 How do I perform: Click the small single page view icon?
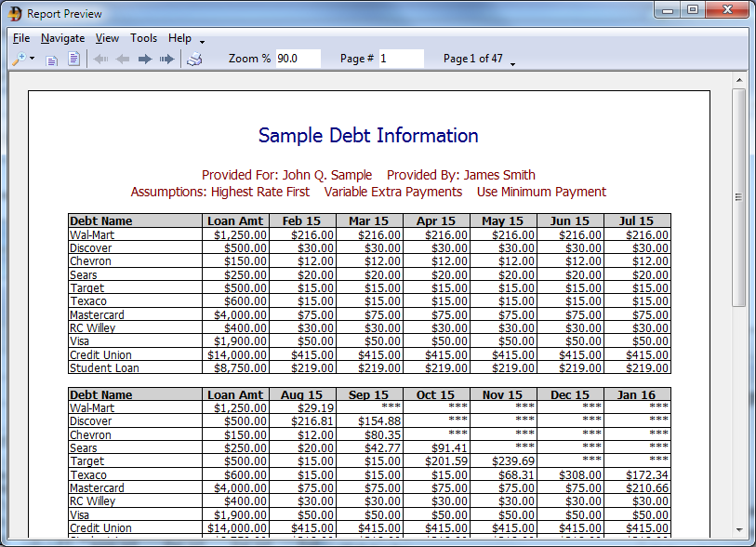point(53,60)
